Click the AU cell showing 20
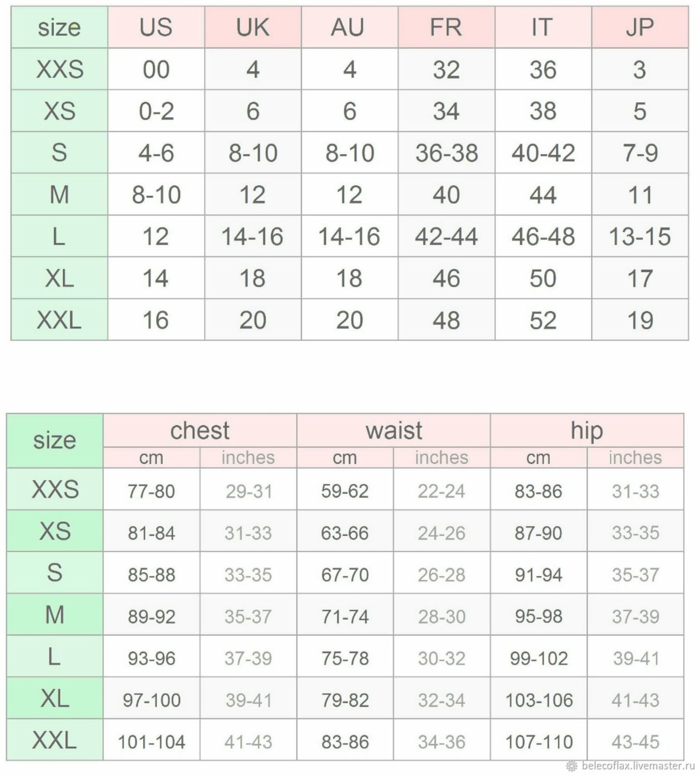Image resolution: width=700 pixels, height=775 pixels. (x=350, y=320)
